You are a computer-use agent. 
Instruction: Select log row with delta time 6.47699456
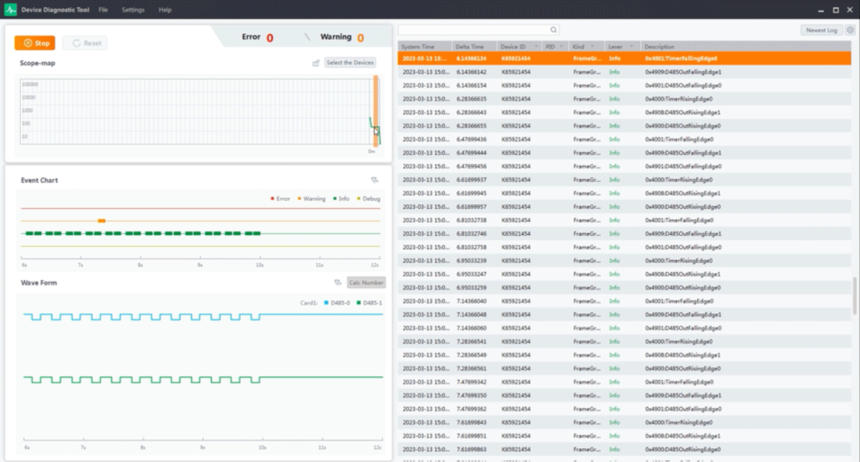point(624,166)
